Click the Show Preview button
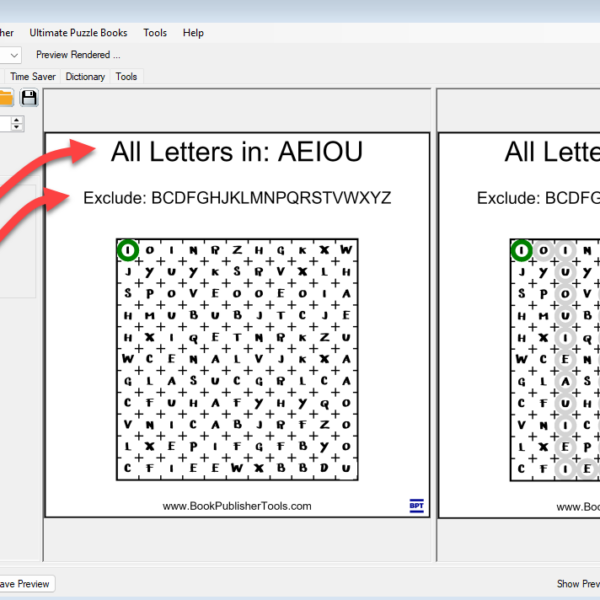600x600 pixels. [577, 584]
